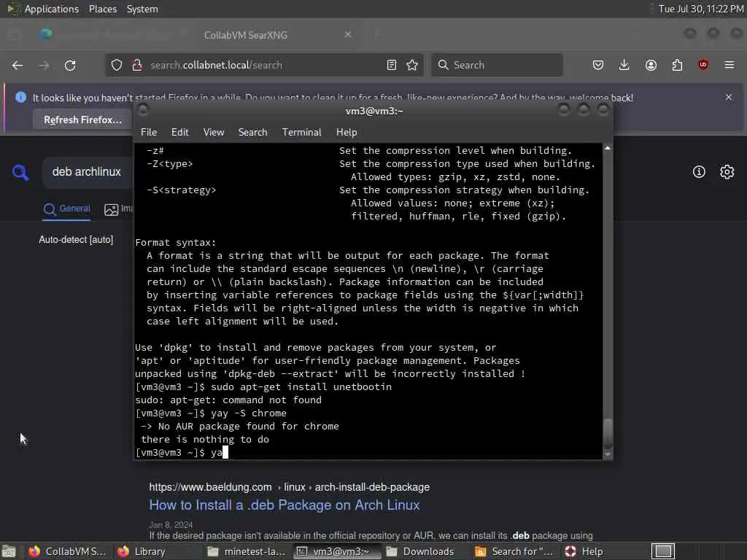Viewport: 747px width, 560px height.
Task: Open the Auto-detect language dropdown
Action: (76, 239)
